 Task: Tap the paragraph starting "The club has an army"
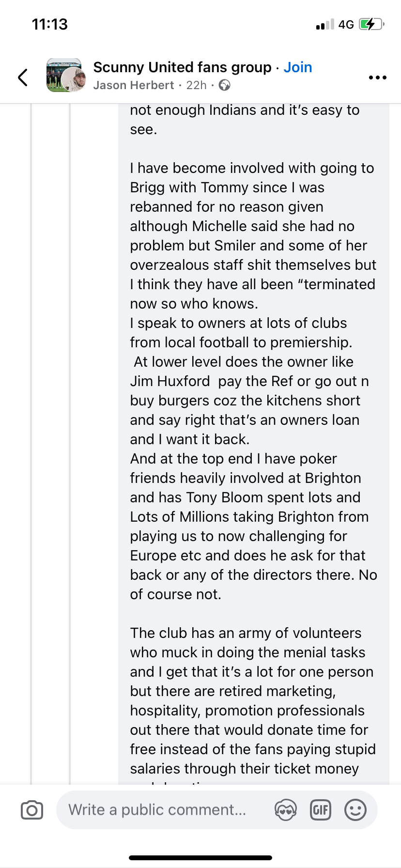252,700
